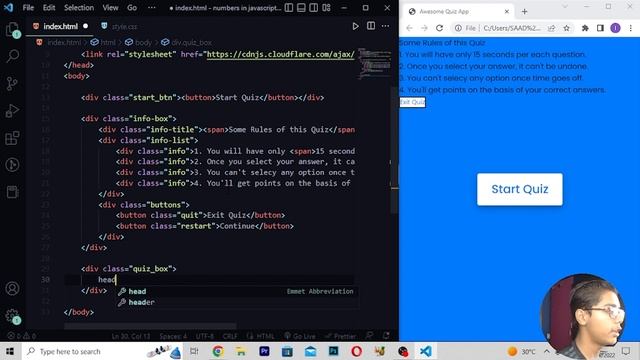This screenshot has width=640, height=360.
Task: Change CRLF end of line sequence
Action: [230, 336]
